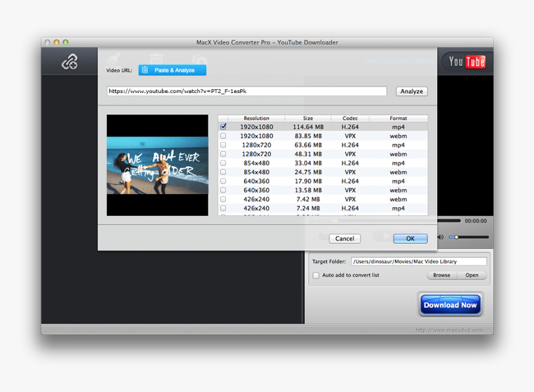This screenshot has height=392, width=534.
Task: Cancel the download dialog
Action: click(345, 239)
